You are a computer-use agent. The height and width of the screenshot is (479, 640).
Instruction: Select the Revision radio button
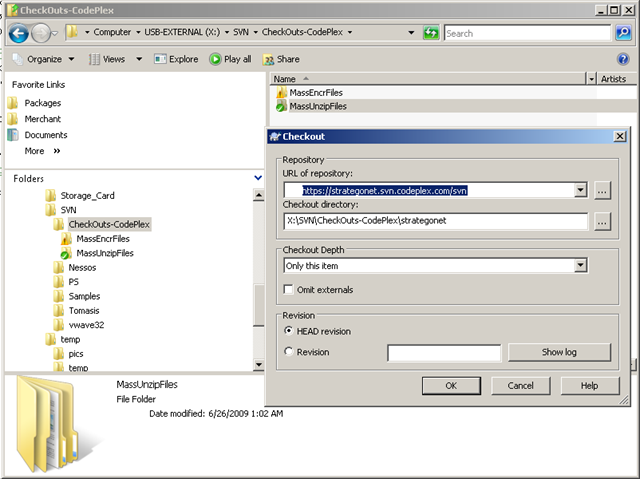pos(289,351)
